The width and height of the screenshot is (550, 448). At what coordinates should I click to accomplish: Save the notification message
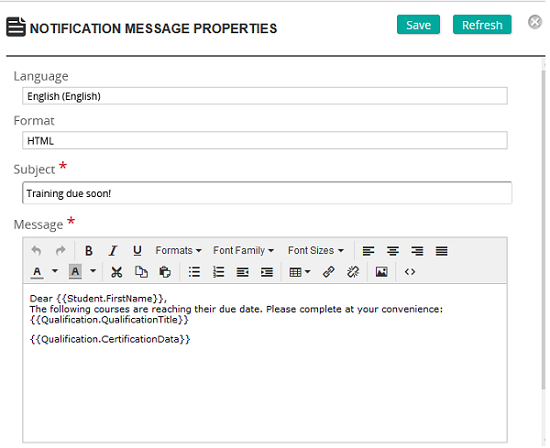(418, 25)
